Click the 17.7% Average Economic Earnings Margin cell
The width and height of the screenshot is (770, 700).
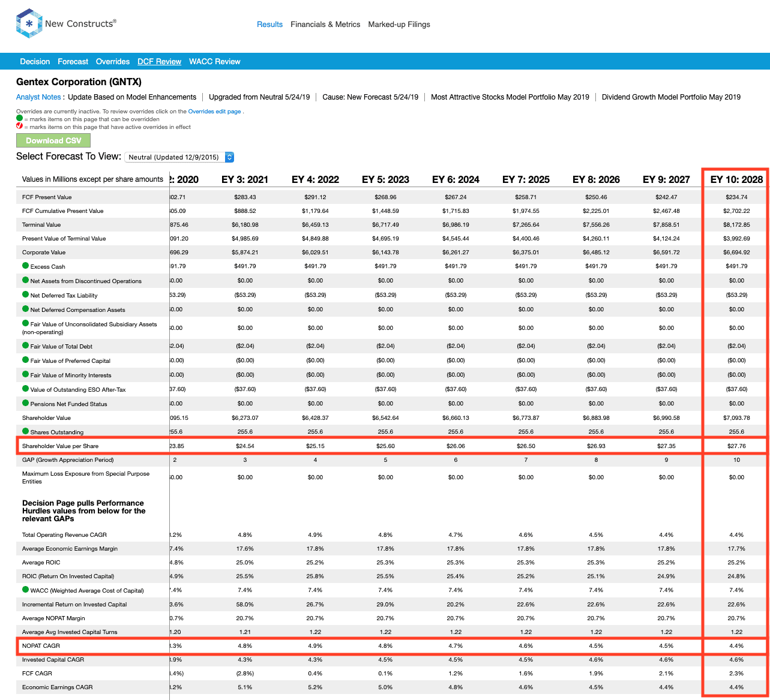736,549
